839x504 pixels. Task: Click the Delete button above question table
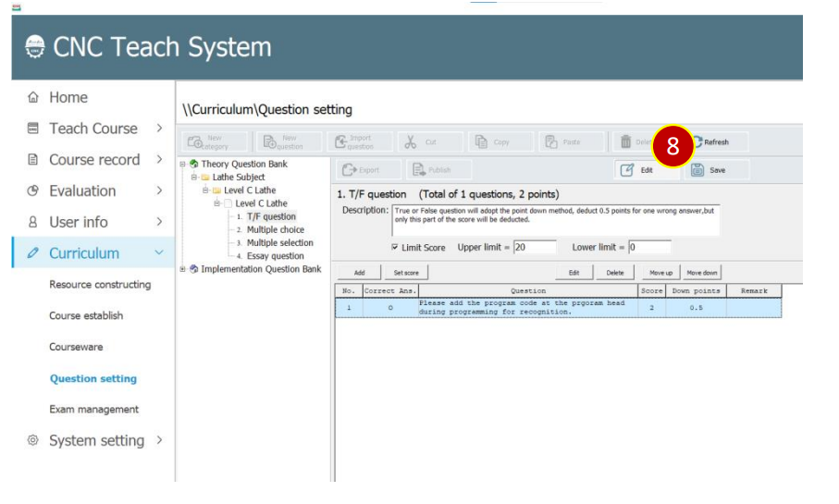(615, 272)
